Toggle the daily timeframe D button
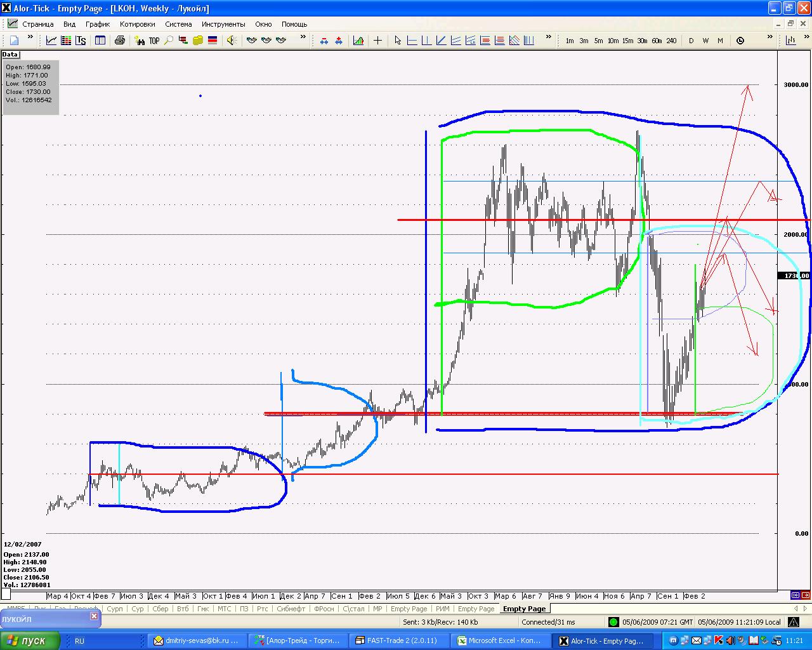Screen dimensions: 812x650 691,41
